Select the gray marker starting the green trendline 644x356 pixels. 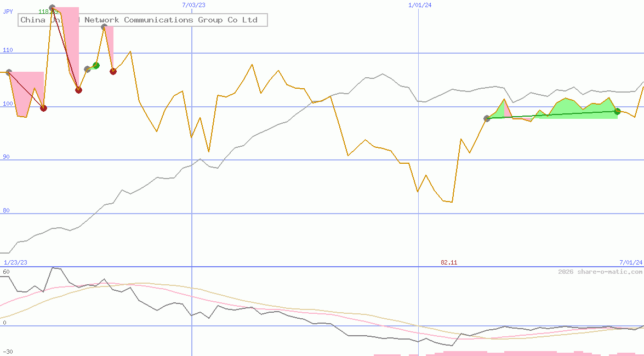[x=486, y=118]
